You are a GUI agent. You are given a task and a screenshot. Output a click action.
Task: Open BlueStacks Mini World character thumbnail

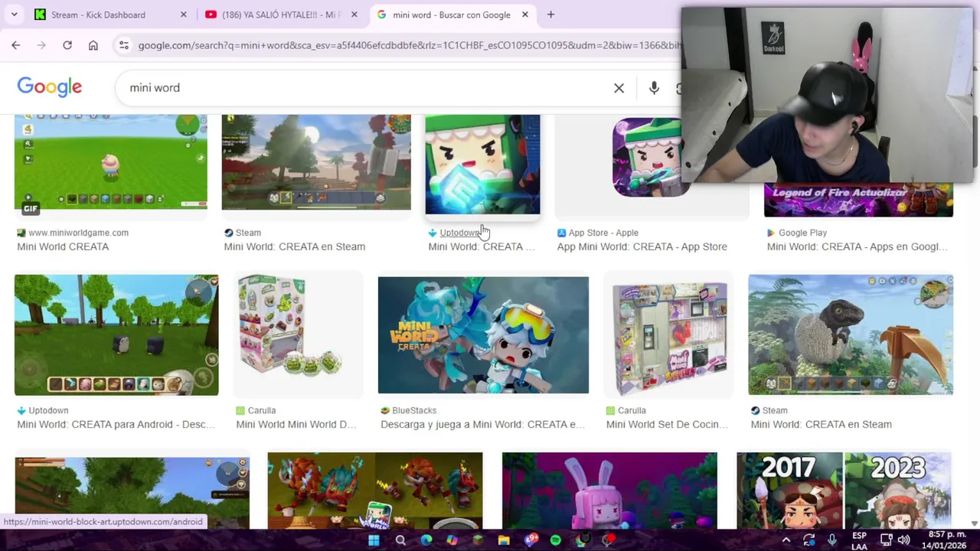coord(483,335)
